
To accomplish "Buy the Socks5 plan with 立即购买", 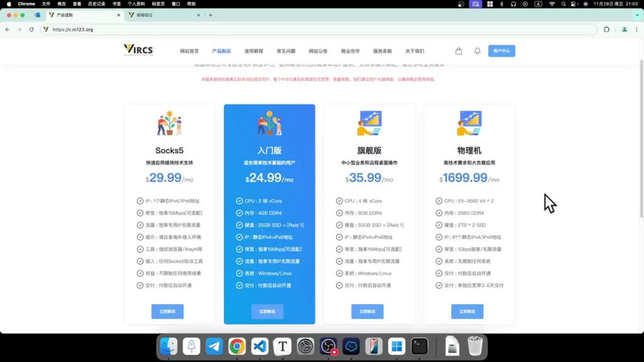I will click(167, 312).
